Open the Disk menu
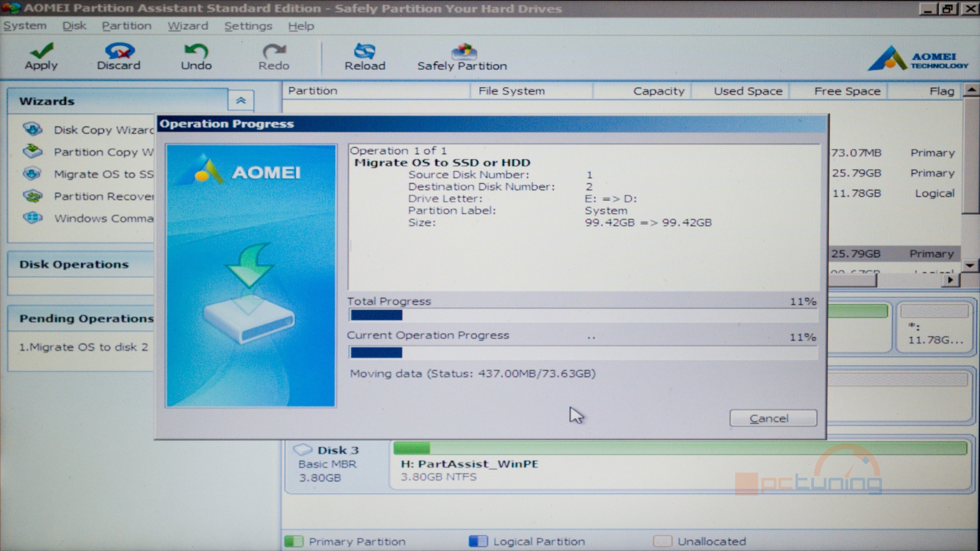Image resolution: width=980 pixels, height=551 pixels. 74,26
